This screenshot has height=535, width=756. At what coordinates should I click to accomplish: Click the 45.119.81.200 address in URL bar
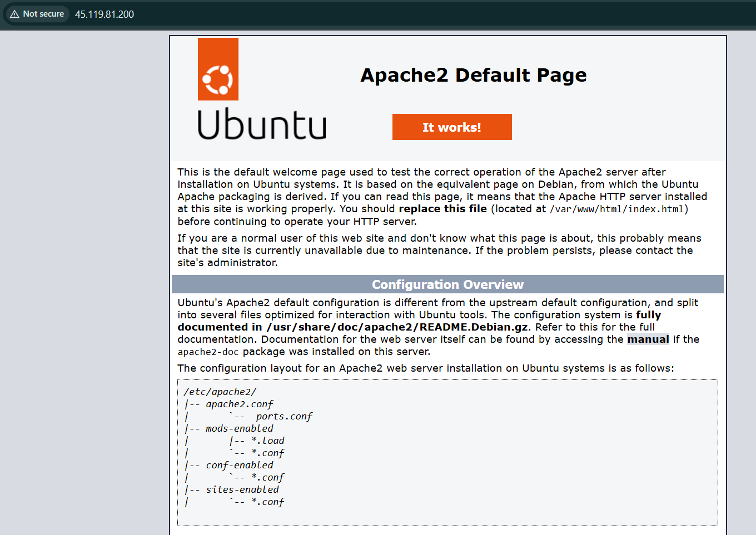click(105, 14)
